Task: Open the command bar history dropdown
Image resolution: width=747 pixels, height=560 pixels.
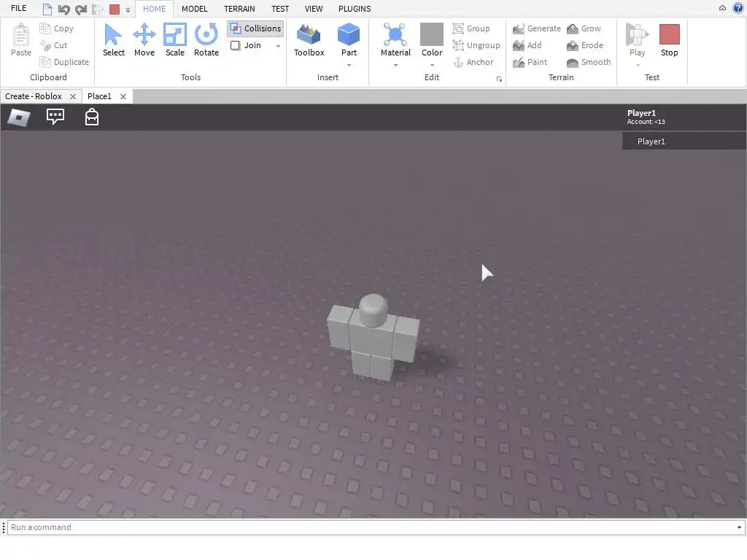Action: [739, 527]
